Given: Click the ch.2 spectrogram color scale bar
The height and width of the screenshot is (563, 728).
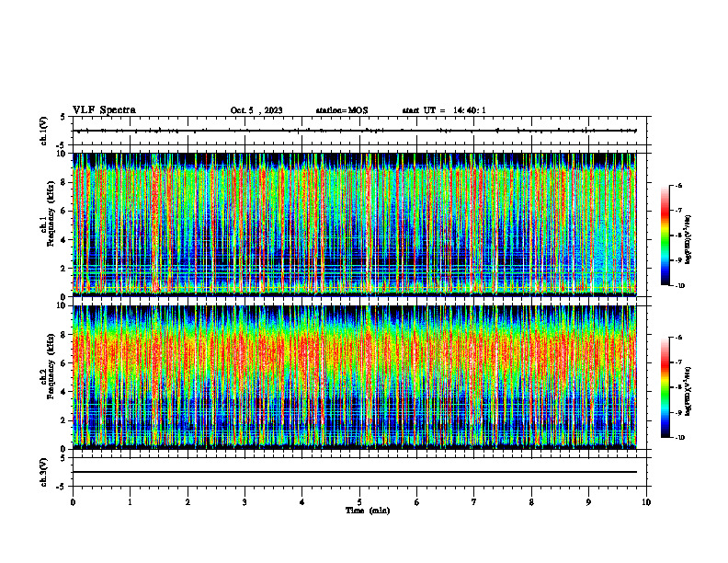Looking at the screenshot, I should pyautogui.click(x=665, y=387).
